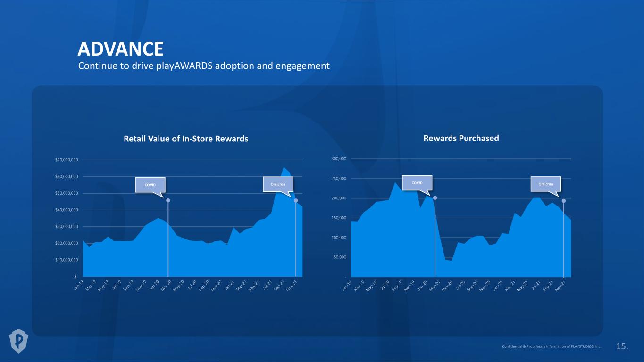The width and height of the screenshot is (644, 362).
Task: Select the $10,000,000 axis label
Action: [x=67, y=260]
